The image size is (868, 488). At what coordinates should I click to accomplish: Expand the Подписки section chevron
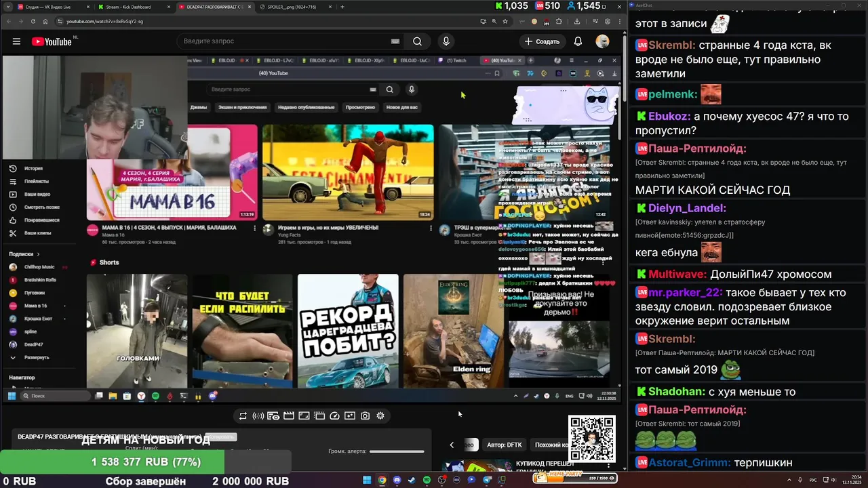pyautogui.click(x=39, y=254)
